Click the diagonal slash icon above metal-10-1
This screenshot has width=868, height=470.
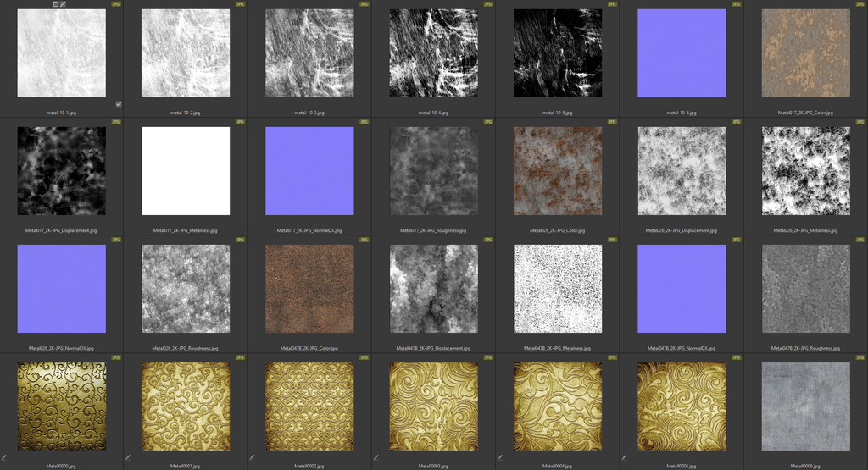tap(64, 4)
